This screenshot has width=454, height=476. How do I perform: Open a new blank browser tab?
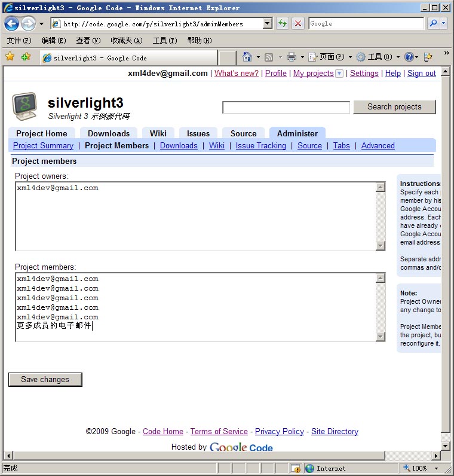(227, 57)
